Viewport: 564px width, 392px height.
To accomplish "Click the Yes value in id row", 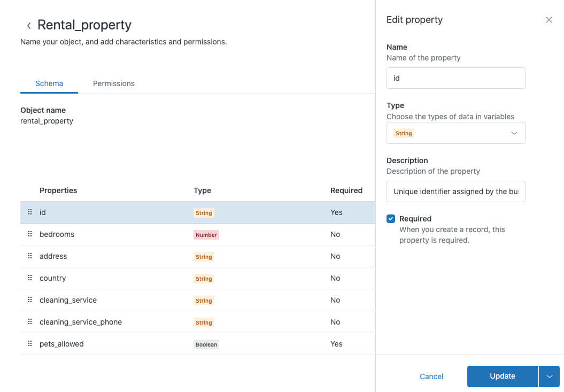I will 336,212.
